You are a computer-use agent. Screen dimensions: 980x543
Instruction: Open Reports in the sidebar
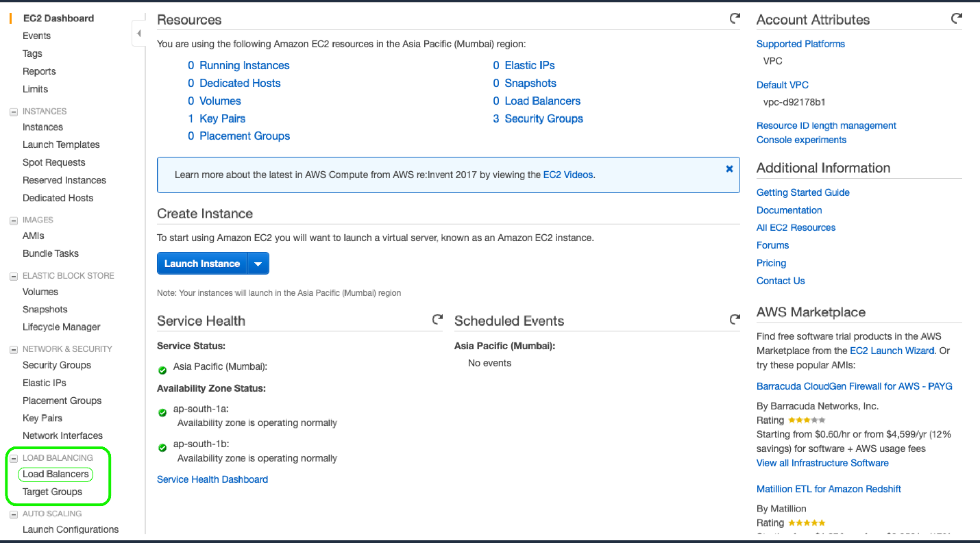(x=39, y=71)
